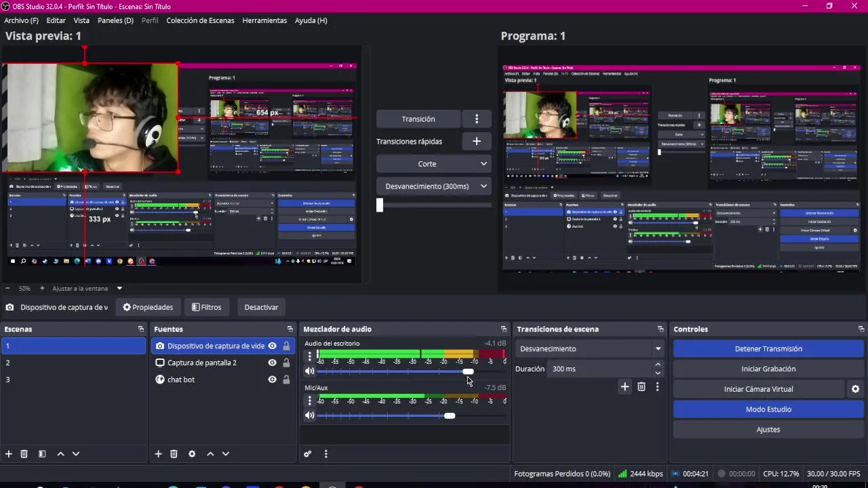Screen dimensions: 868x488
Task: Add quick transition with plus button
Action: pos(477,141)
